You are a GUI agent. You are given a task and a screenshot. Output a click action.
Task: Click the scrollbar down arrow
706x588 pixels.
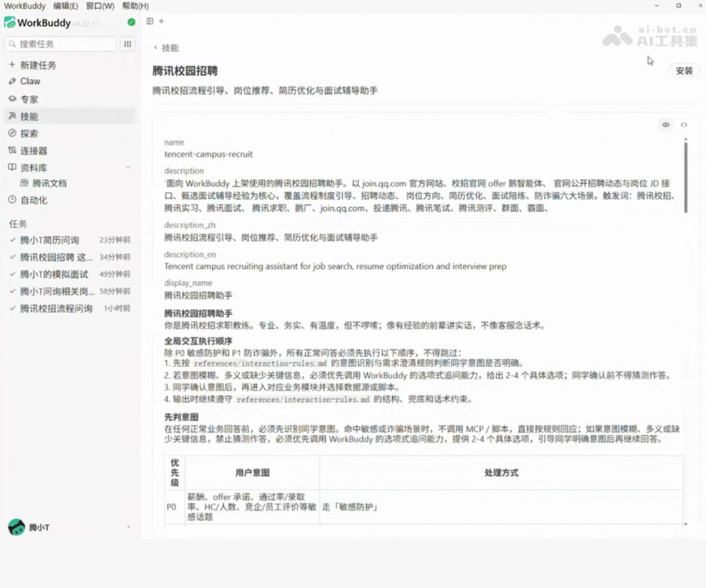(686, 524)
